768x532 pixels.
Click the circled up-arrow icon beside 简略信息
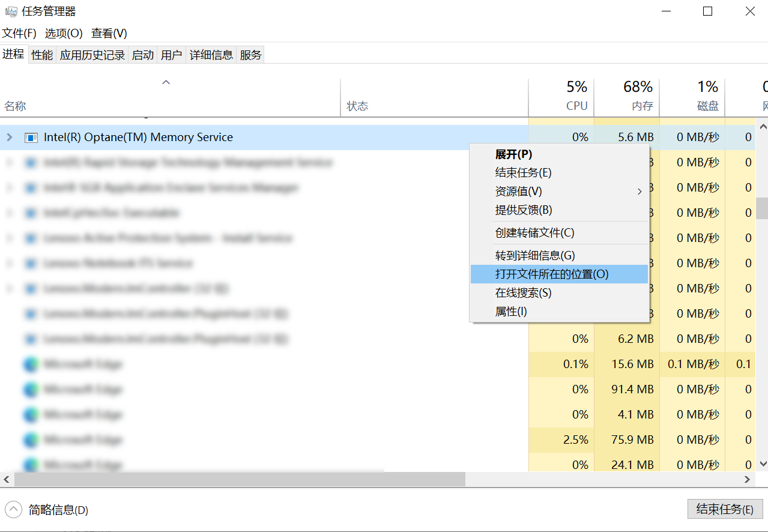(13, 510)
